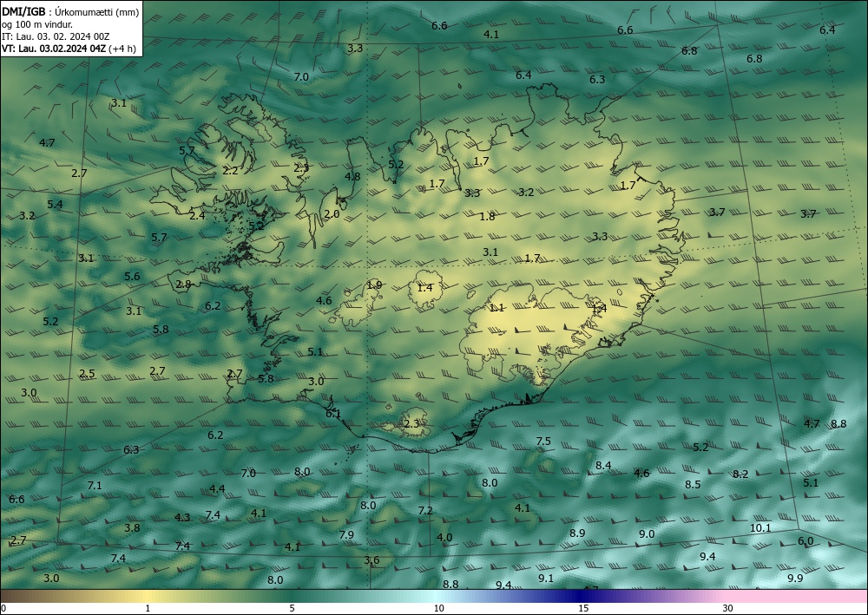Click the 'og 100 m vindur.' caption line
The width and height of the screenshot is (868, 615).
(37, 24)
